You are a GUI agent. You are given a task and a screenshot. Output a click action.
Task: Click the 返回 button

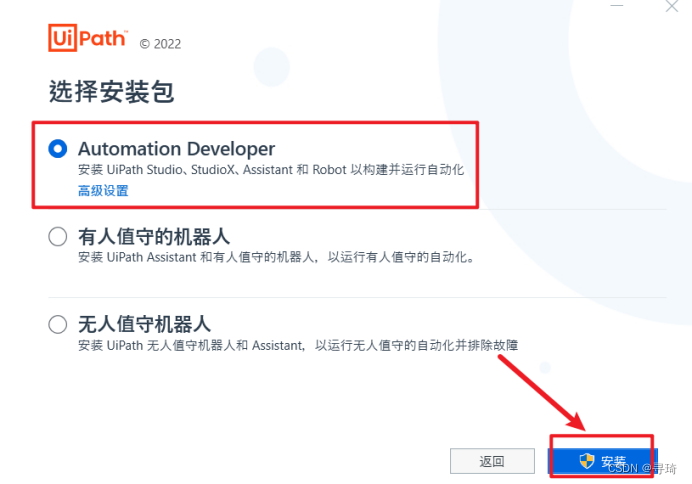coord(492,461)
